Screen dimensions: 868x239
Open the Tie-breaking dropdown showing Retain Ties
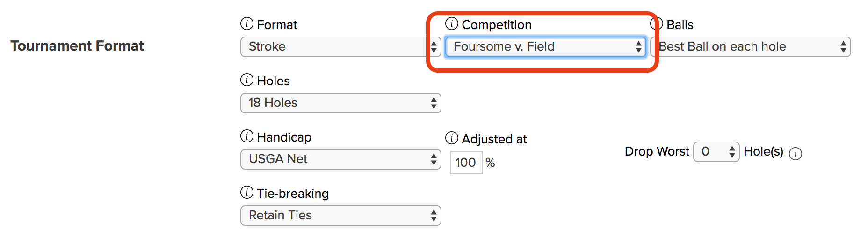(x=341, y=216)
